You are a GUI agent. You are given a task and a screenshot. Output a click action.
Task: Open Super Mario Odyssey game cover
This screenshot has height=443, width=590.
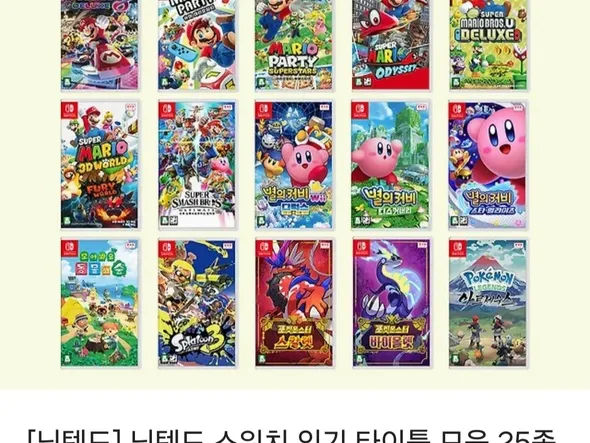point(391,44)
